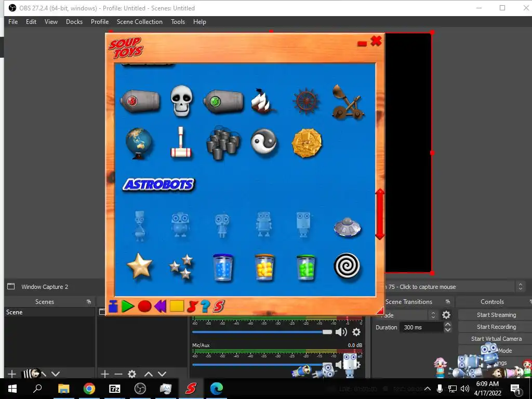Screen dimensions: 532x399
Task: Select the gold doubloon coin toy
Action: tap(307, 143)
